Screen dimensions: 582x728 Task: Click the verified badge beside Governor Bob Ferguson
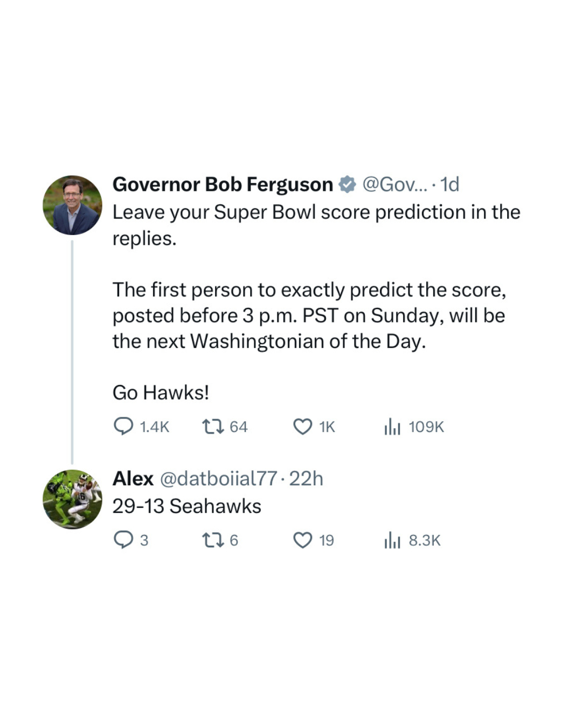pyautogui.click(x=348, y=184)
